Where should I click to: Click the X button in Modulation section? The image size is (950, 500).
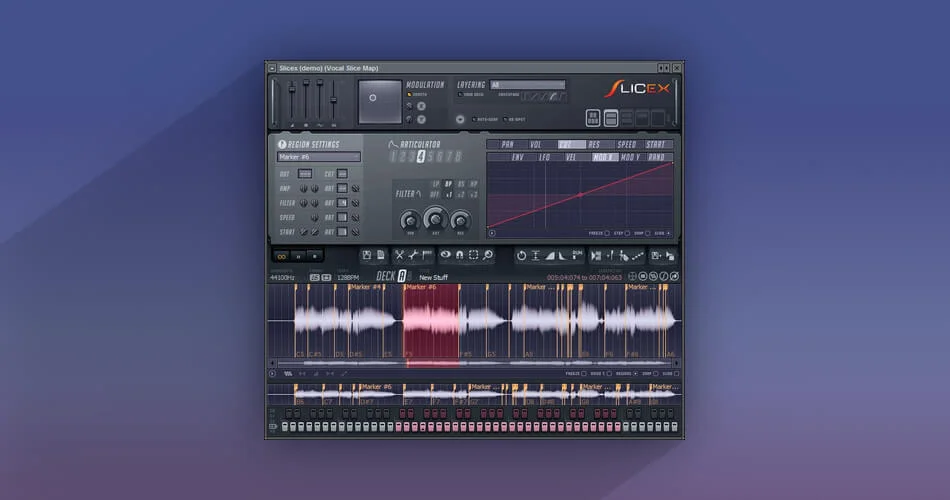(421, 106)
